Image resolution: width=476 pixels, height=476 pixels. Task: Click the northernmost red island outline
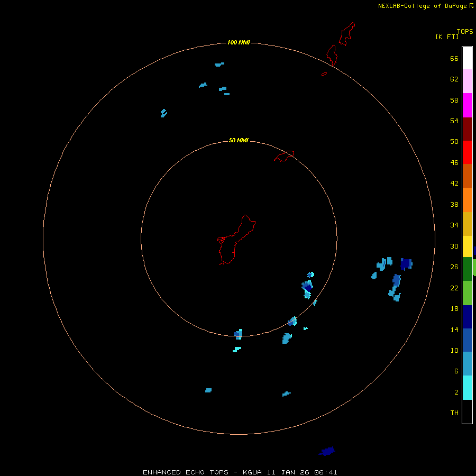pyautogui.click(x=346, y=34)
